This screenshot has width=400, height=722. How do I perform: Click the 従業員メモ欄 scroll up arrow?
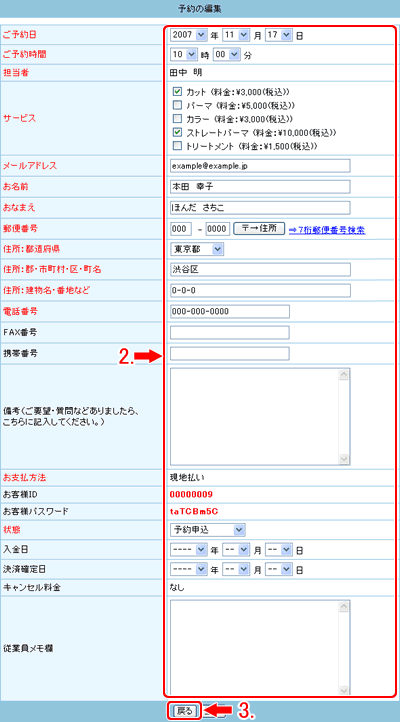344,606
